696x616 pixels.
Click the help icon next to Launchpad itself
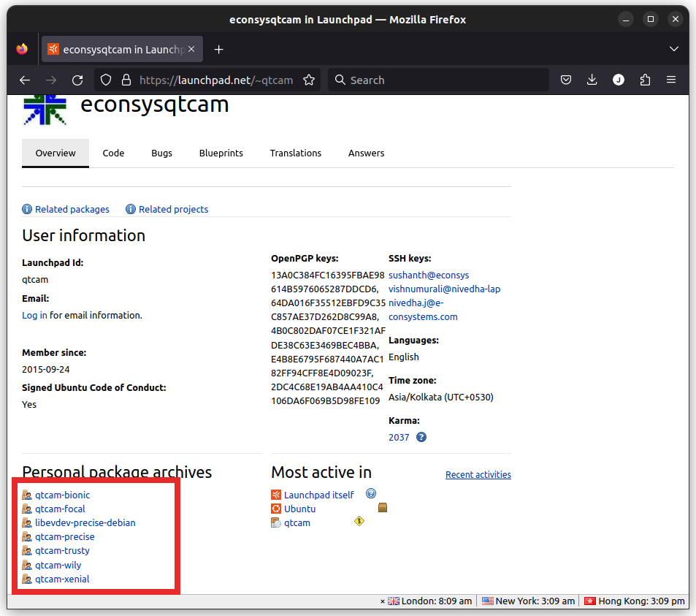click(x=371, y=493)
